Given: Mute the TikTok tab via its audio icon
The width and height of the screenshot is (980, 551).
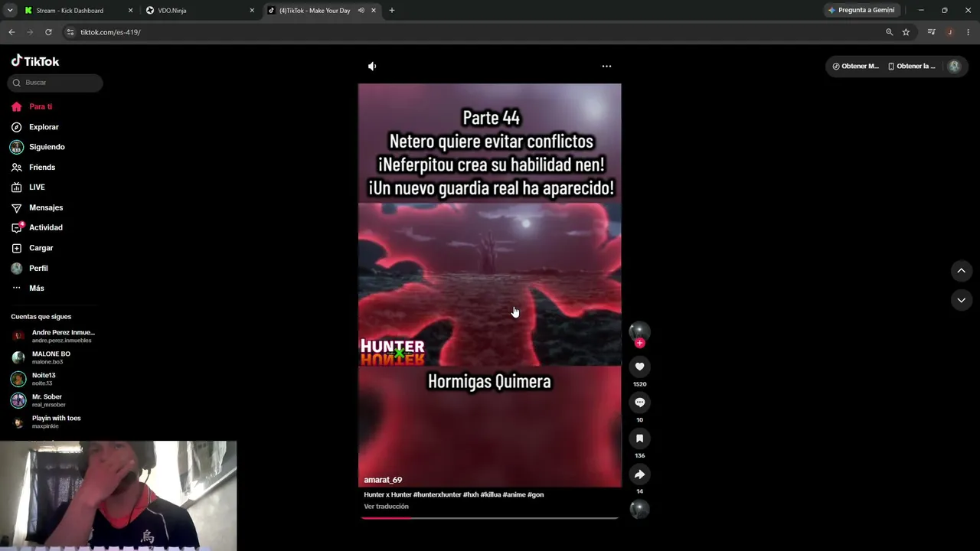Looking at the screenshot, I should tap(361, 11).
